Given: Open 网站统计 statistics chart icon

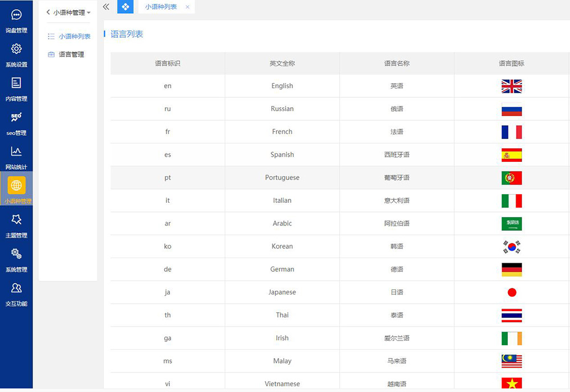Looking at the screenshot, I should pos(17,152).
